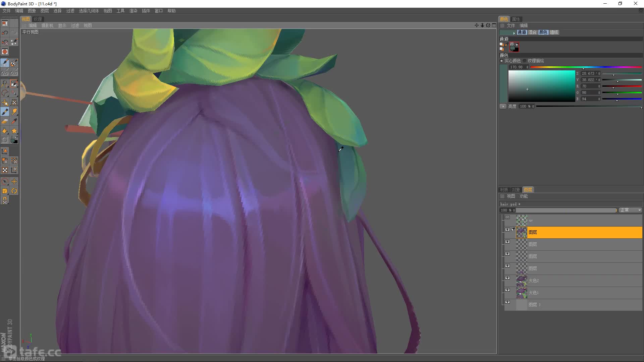Image resolution: width=644 pixels, height=362 pixels.
Task: Select the UV polygon edit mode icon
Action: pos(5,161)
